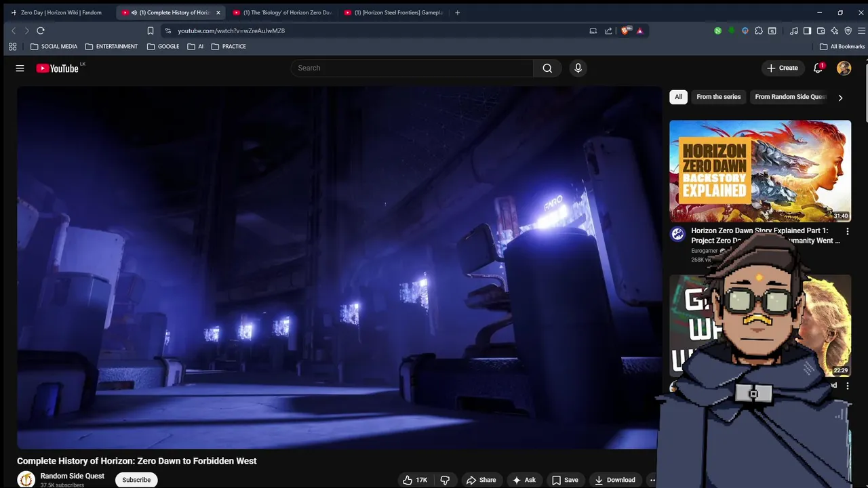Click the Random Side Quest channel avatar
The height and width of the screenshot is (488, 868).
click(26, 479)
